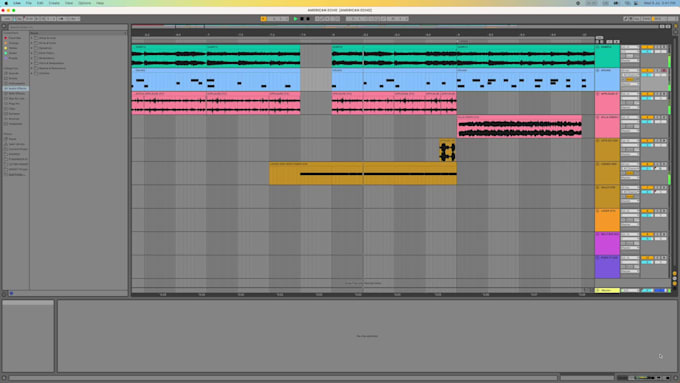Click the Link button in the control bar
This screenshot has width=680, height=383.
6,19
